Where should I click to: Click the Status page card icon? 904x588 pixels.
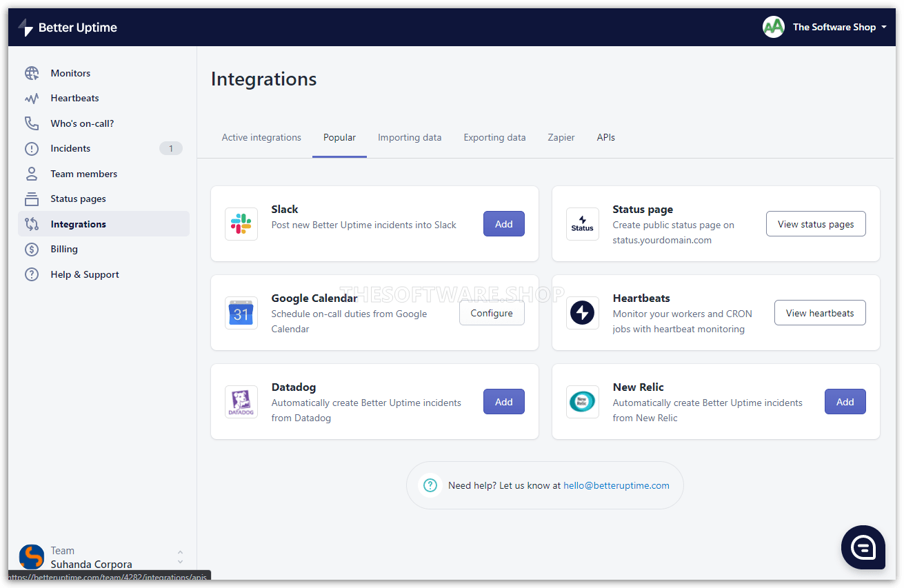pyautogui.click(x=583, y=224)
